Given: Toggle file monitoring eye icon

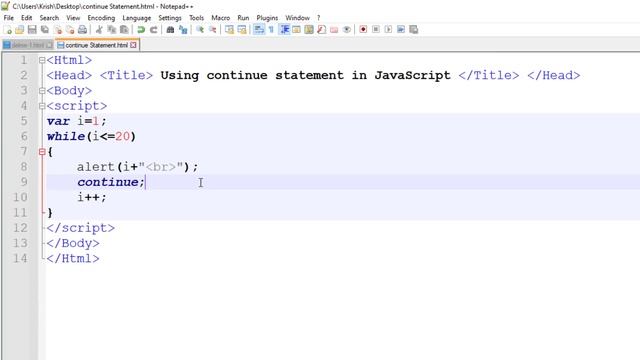Looking at the screenshot, I should pos(347,30).
